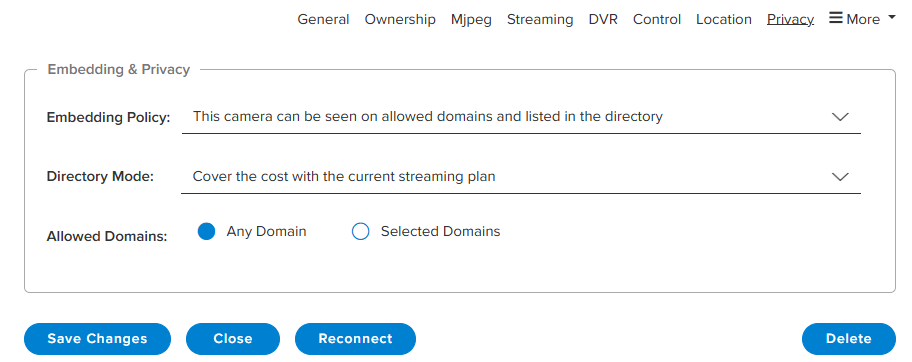Open the hamburger More menu icon
Viewport: 912px width, 362px height.
[835, 19]
